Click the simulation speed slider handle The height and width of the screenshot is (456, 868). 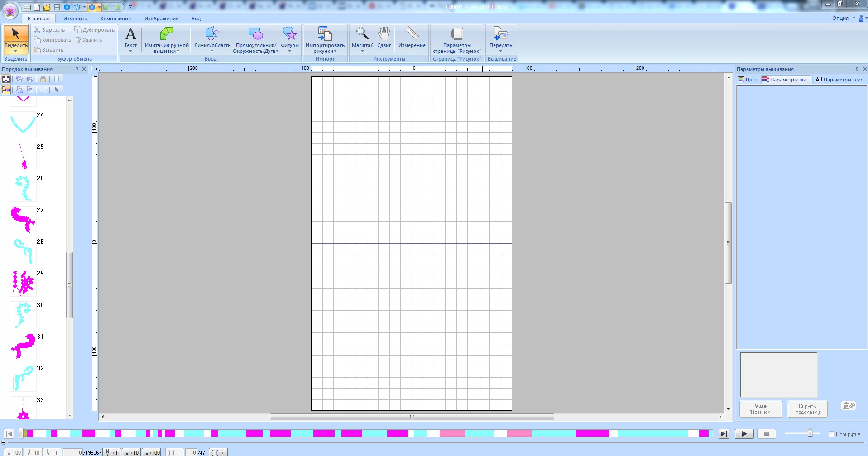(x=810, y=433)
